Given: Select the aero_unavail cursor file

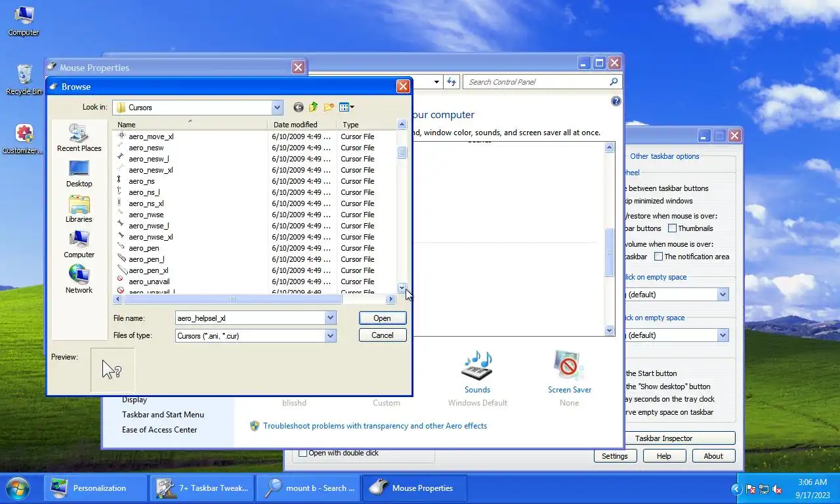Looking at the screenshot, I should 149,282.
